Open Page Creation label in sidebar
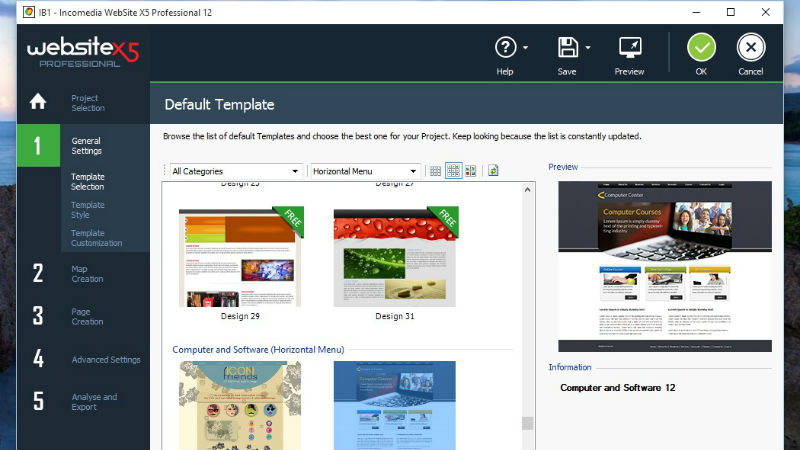The width and height of the screenshot is (800, 450). tap(87, 317)
